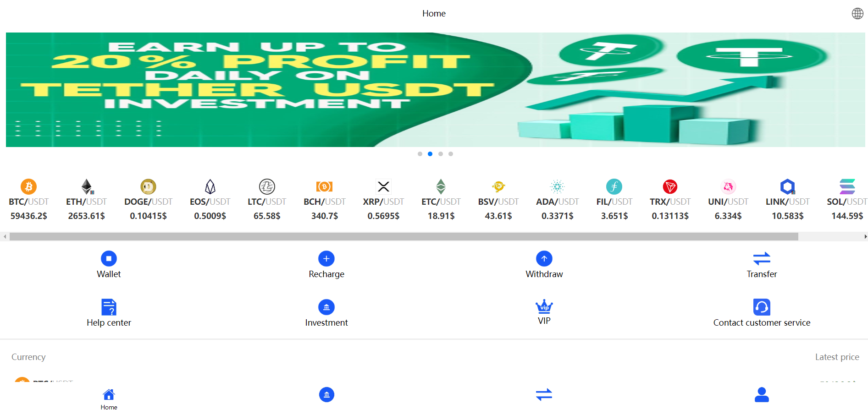Click the XRP price 0.5695$

click(x=383, y=216)
